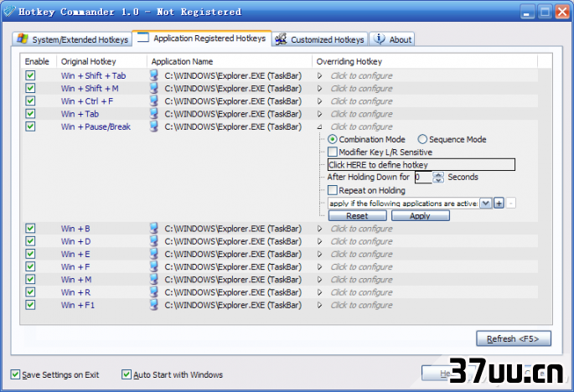Expand override settings for Win + Shift + M

point(319,89)
